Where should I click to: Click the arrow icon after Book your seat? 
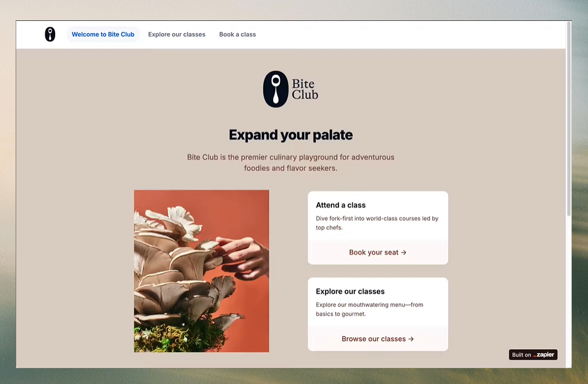403,253
